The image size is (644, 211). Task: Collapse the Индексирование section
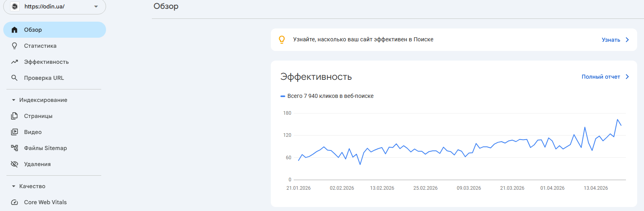point(14,100)
